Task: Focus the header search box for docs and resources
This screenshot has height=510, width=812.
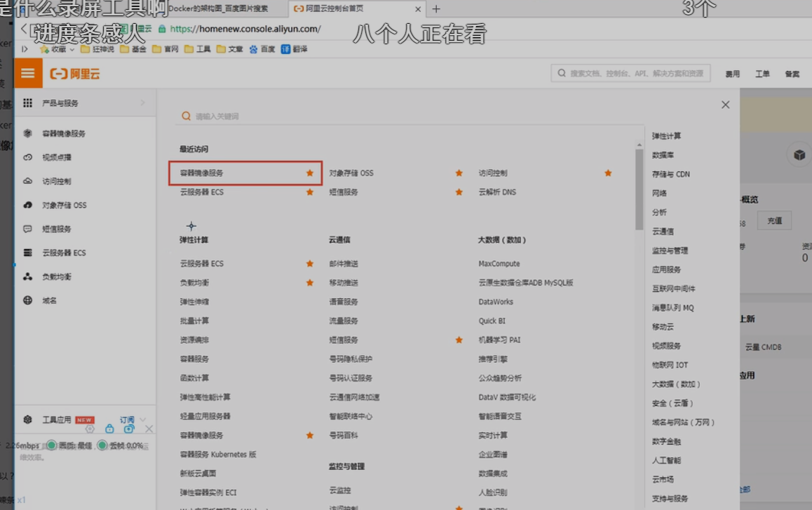Action: (x=631, y=73)
